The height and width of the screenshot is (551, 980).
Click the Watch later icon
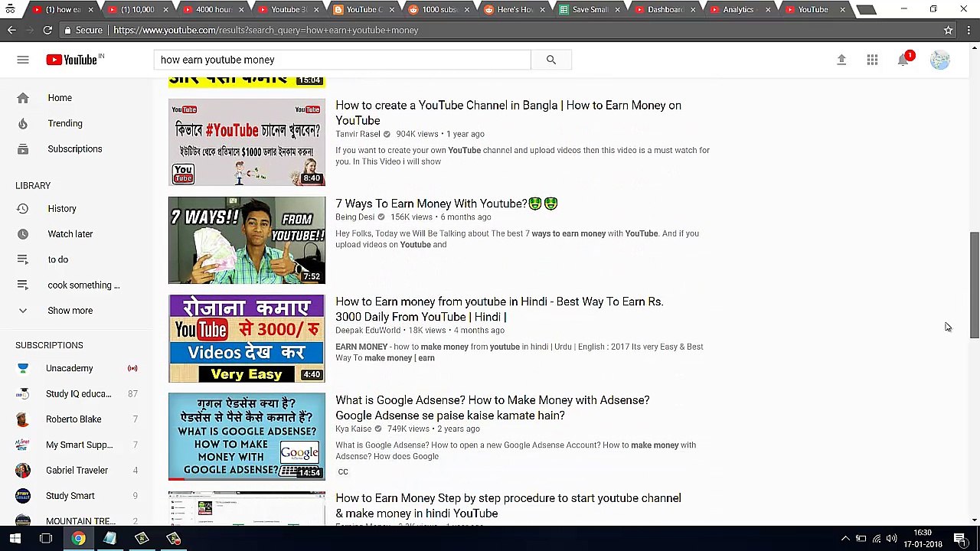pyautogui.click(x=23, y=234)
